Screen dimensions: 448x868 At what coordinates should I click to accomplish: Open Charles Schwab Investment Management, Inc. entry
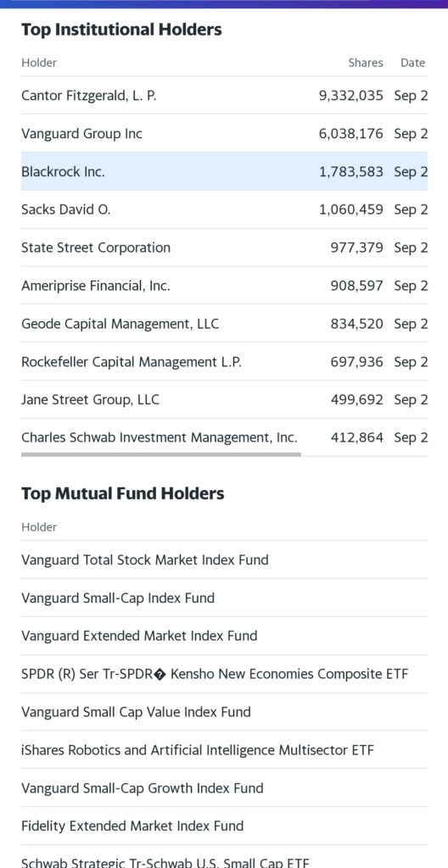coord(224,438)
